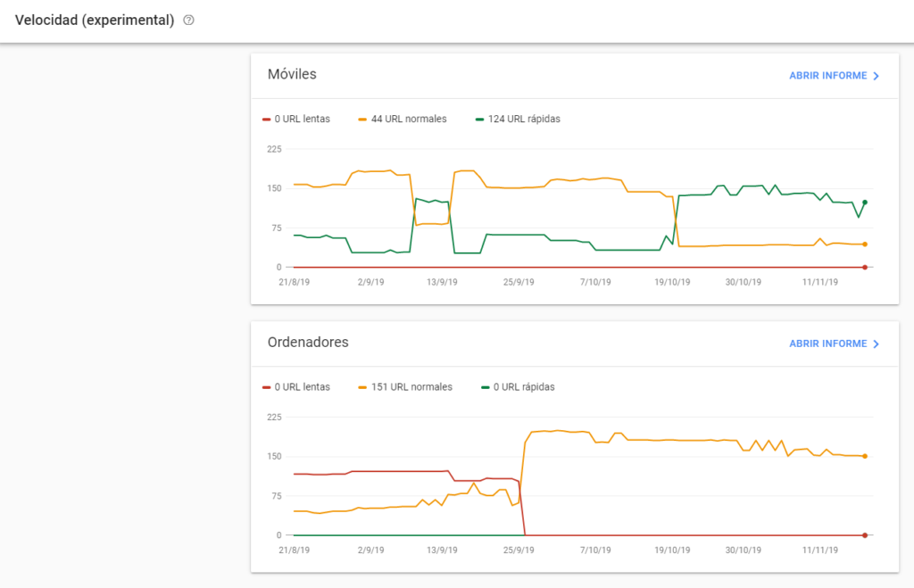Click the red endpoint marker in Móviles chart

click(865, 268)
